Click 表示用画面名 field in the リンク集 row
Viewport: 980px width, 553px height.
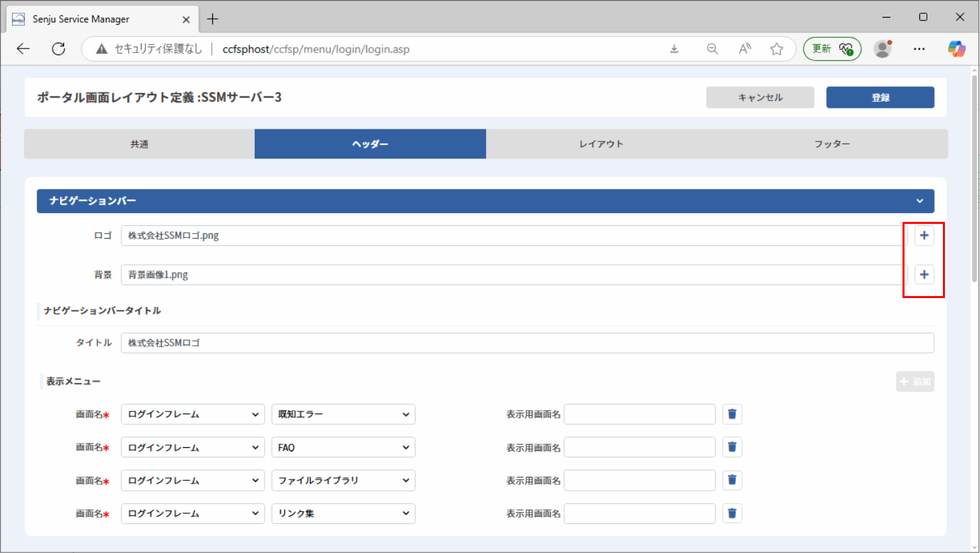640,513
